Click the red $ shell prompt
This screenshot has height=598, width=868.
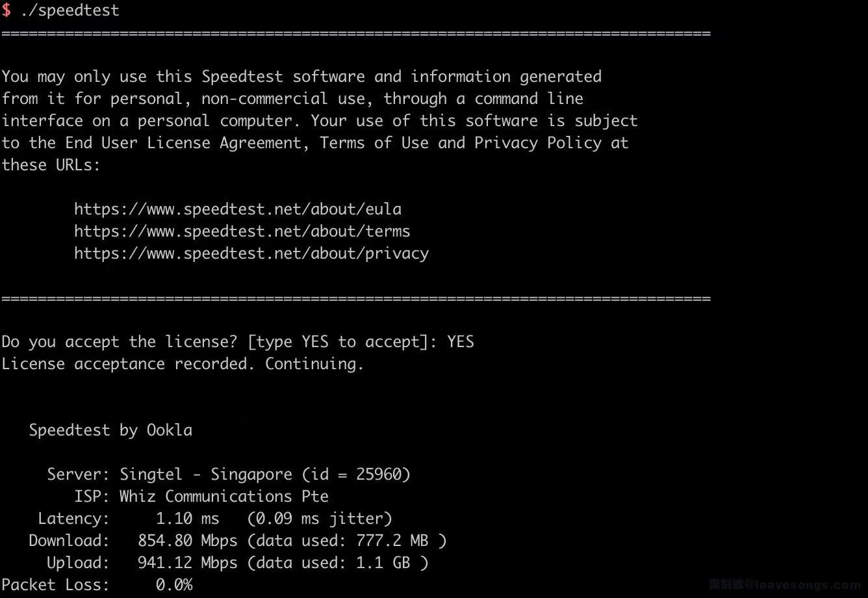click(x=6, y=10)
